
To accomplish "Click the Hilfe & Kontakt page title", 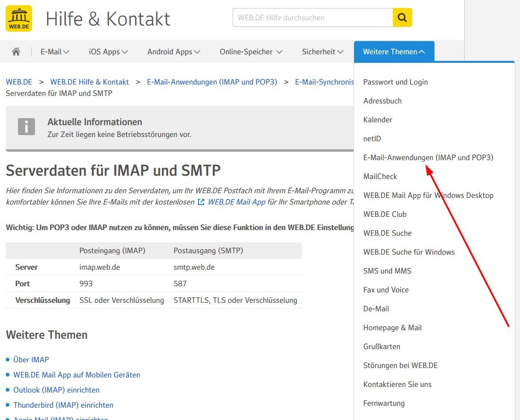I will (108, 18).
